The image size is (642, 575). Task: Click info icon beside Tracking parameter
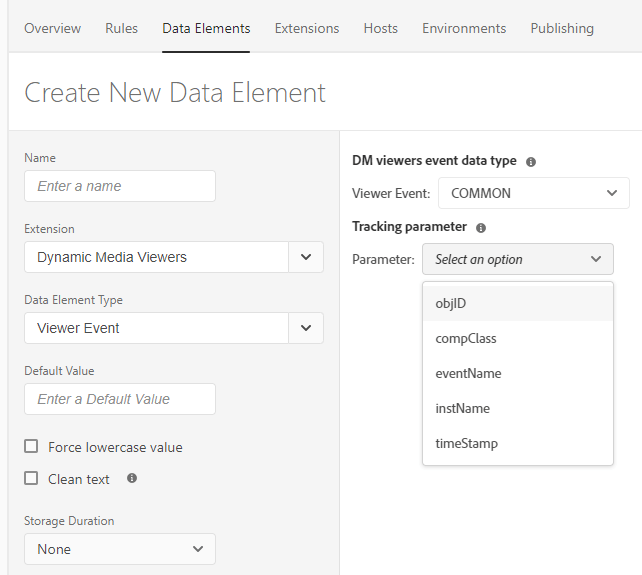(x=481, y=228)
